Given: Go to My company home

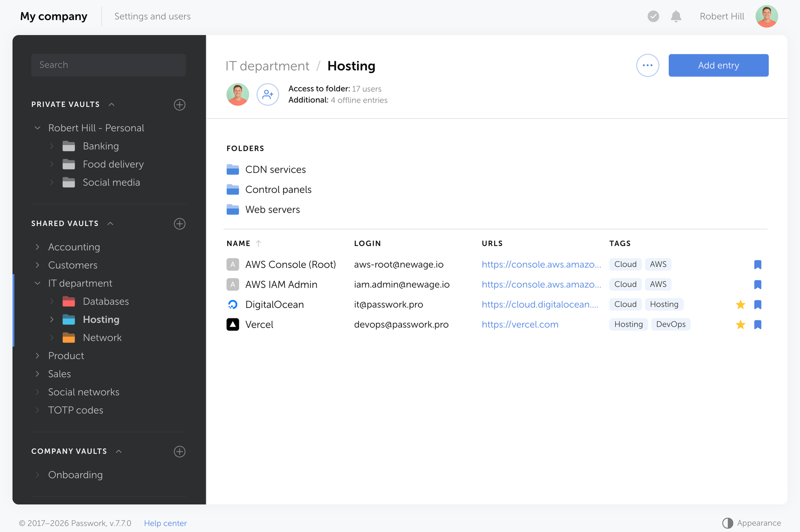Looking at the screenshot, I should 54,16.
